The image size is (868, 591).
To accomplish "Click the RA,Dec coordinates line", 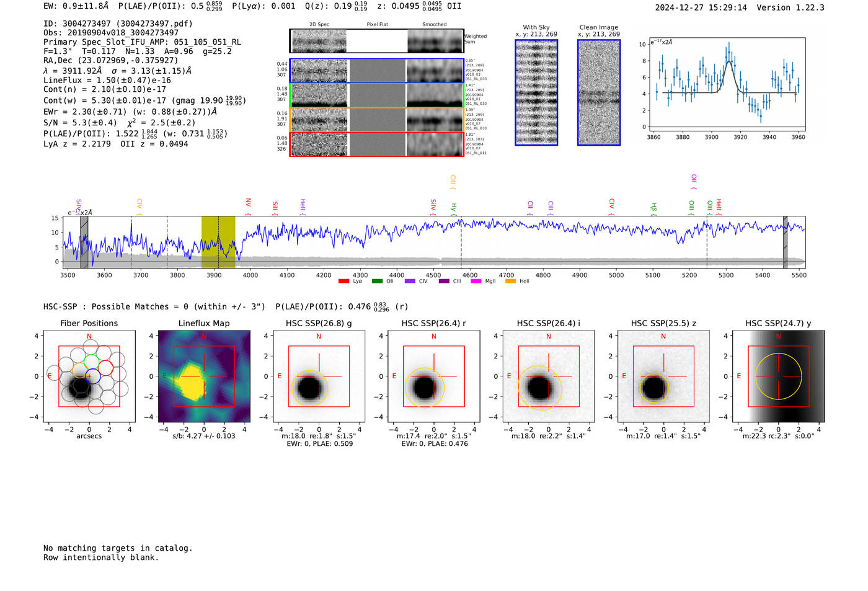I will (110, 60).
